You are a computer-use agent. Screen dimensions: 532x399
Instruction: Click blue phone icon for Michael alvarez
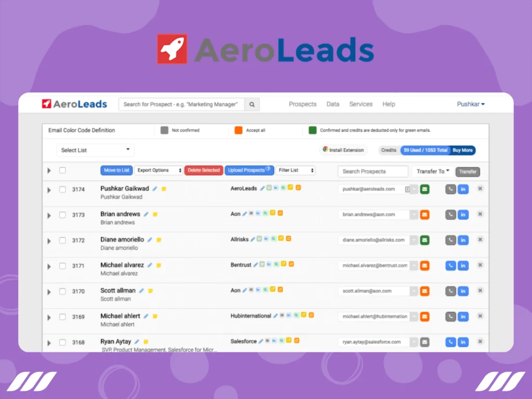click(450, 265)
